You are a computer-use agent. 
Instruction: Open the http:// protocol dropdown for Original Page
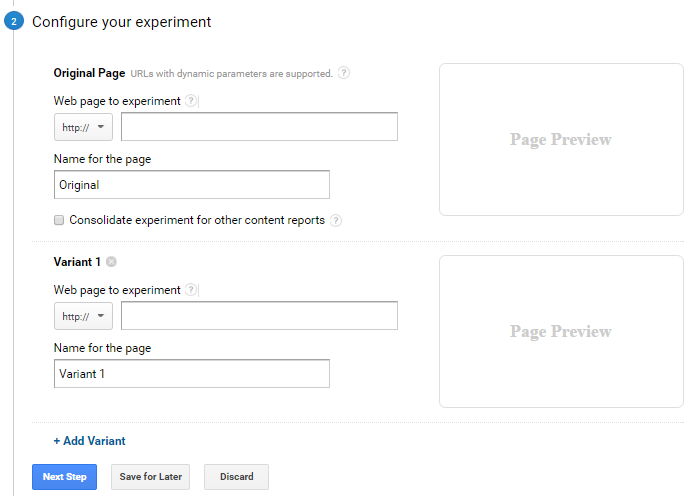(x=83, y=127)
